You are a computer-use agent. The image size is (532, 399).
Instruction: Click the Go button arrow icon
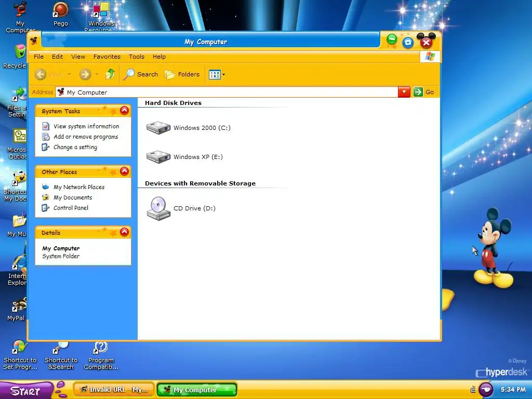tap(418, 92)
